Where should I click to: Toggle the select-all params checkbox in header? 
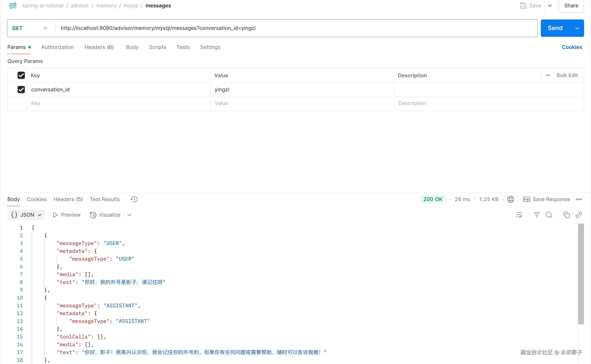coord(21,75)
